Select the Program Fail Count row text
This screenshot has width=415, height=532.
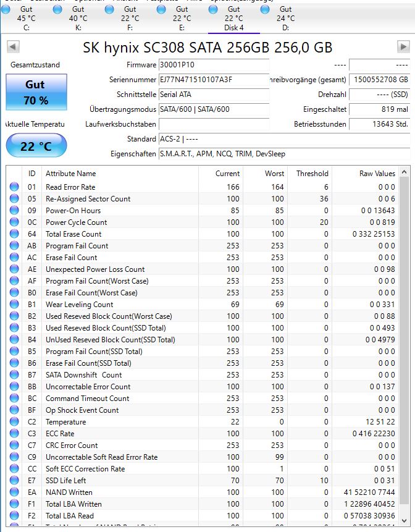pyautogui.click(x=77, y=246)
